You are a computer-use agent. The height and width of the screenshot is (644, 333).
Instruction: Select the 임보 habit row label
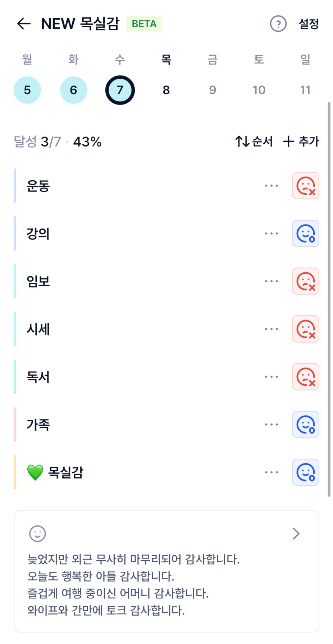[38, 281]
